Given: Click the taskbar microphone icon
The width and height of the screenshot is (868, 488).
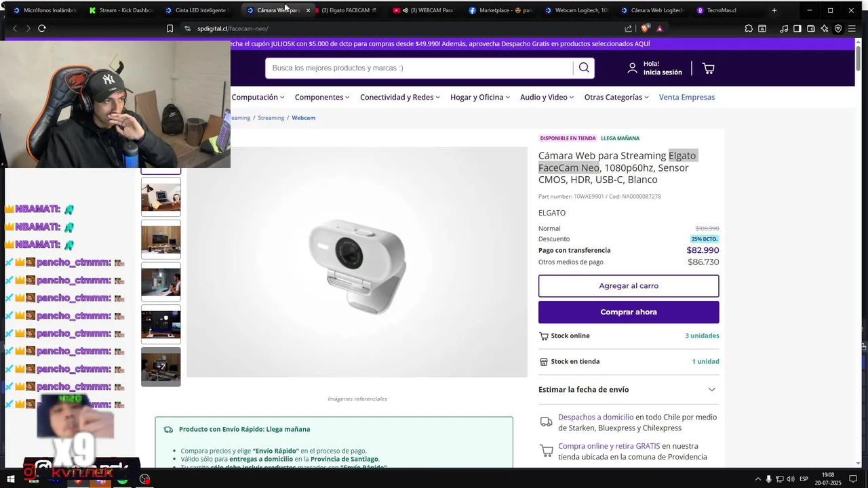Looking at the screenshot, I should (768, 479).
